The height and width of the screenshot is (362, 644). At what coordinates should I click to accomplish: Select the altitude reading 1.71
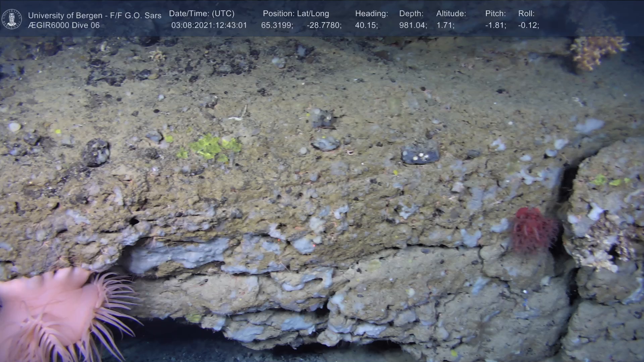click(x=445, y=25)
